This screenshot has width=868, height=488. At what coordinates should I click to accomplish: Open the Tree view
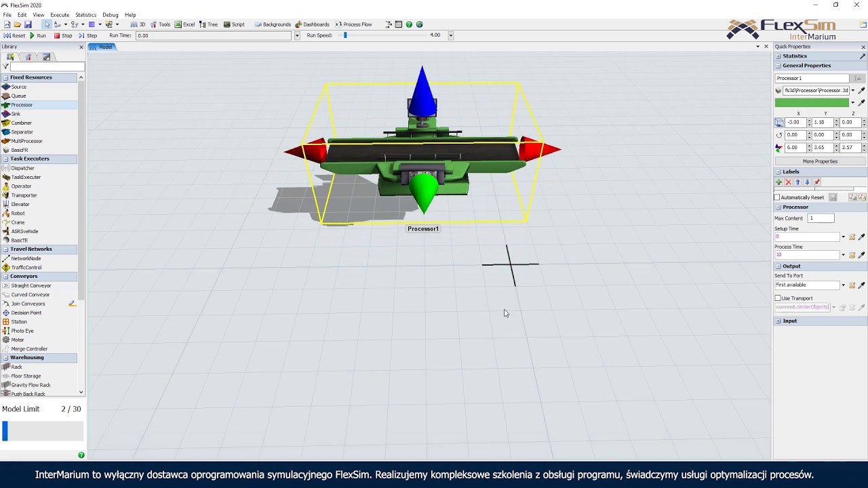click(208, 24)
